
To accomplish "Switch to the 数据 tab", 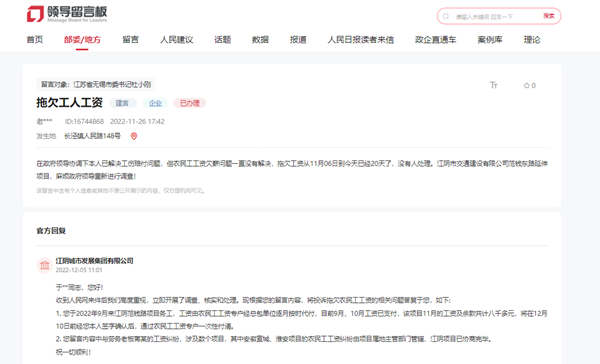I will click(260, 39).
